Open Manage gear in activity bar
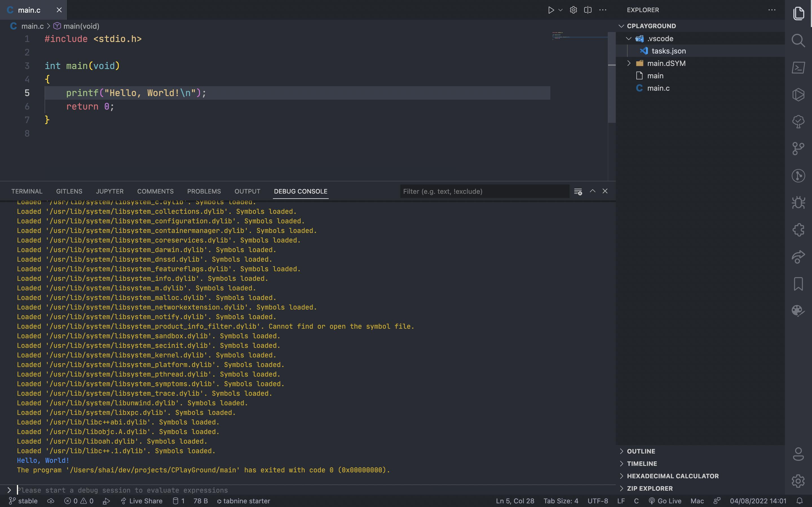 798,481
